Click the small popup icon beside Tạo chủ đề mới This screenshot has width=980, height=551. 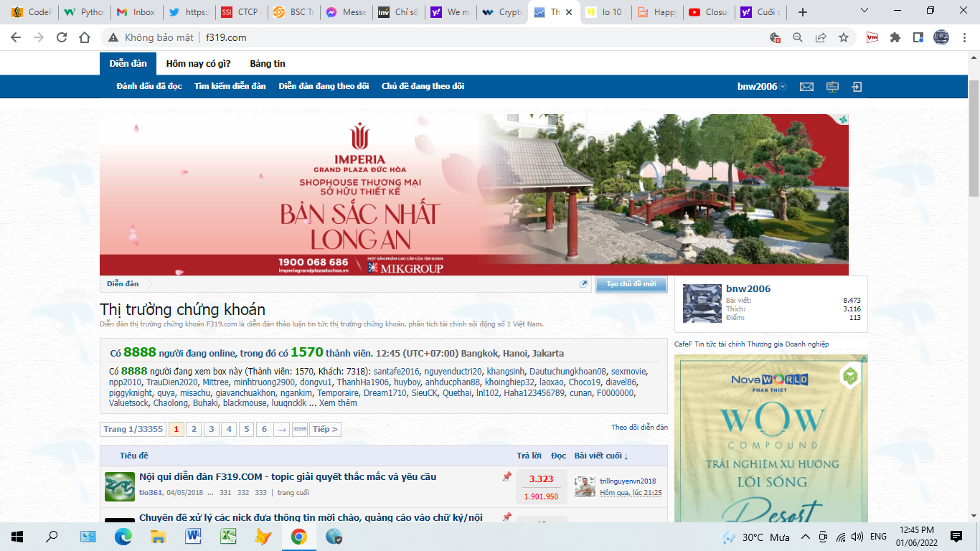coord(584,284)
